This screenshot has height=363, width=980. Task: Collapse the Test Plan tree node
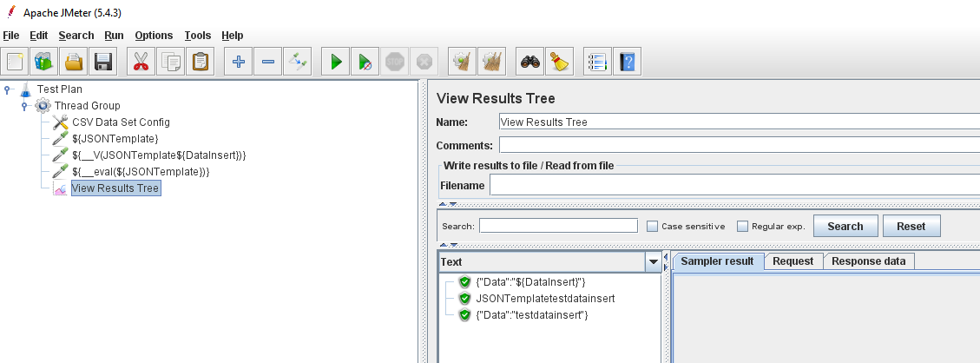7,90
